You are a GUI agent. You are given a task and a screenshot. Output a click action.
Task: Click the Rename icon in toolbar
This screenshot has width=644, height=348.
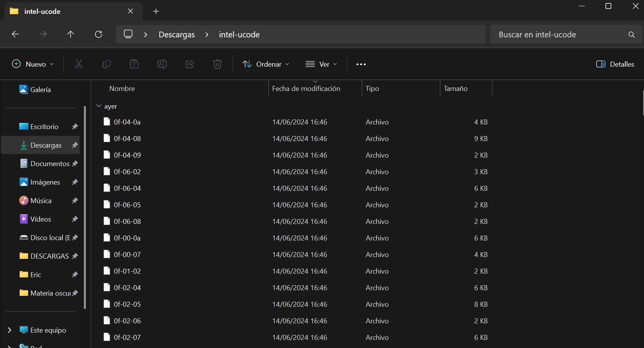pyautogui.click(x=162, y=64)
